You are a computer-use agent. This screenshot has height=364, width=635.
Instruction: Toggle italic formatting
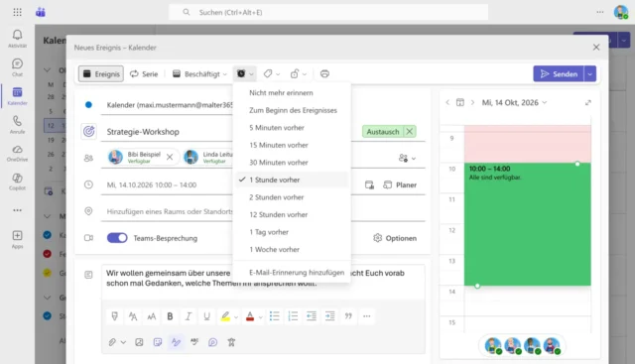(x=189, y=316)
